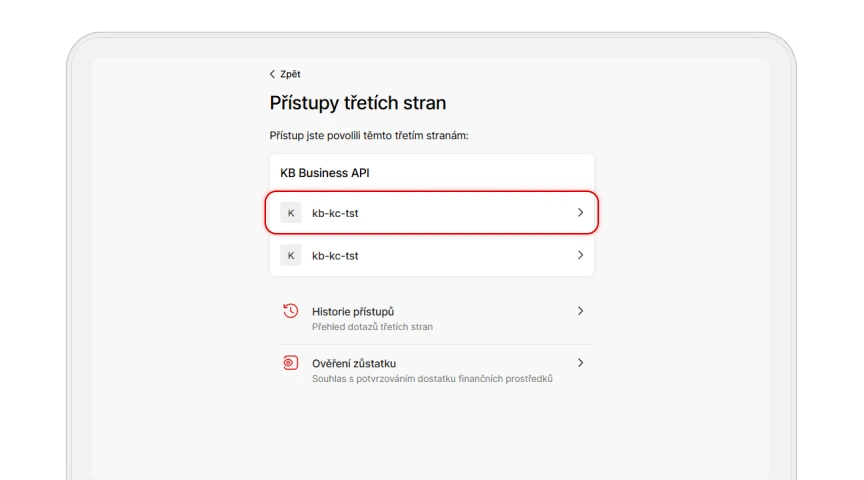Viewport: 864px width, 480px height.
Task: Click the K avatar in the red-outlined kb-kc-tst row
Action: [x=291, y=213]
